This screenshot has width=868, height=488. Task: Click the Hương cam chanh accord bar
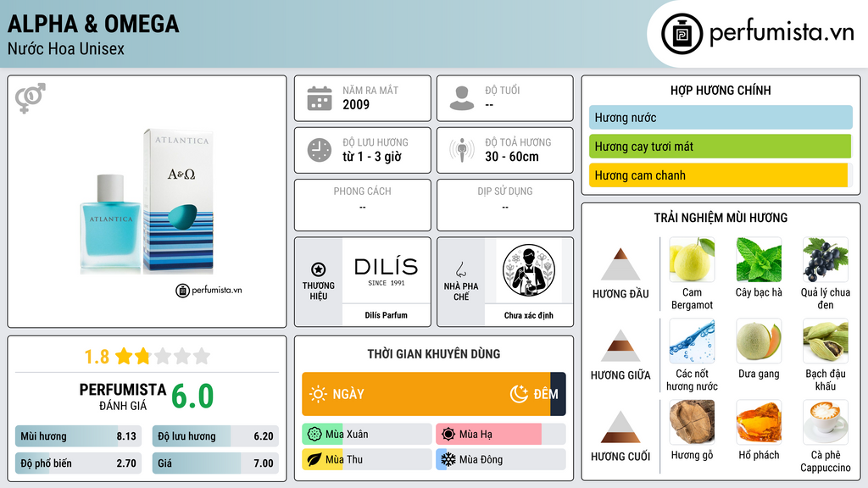719,175
